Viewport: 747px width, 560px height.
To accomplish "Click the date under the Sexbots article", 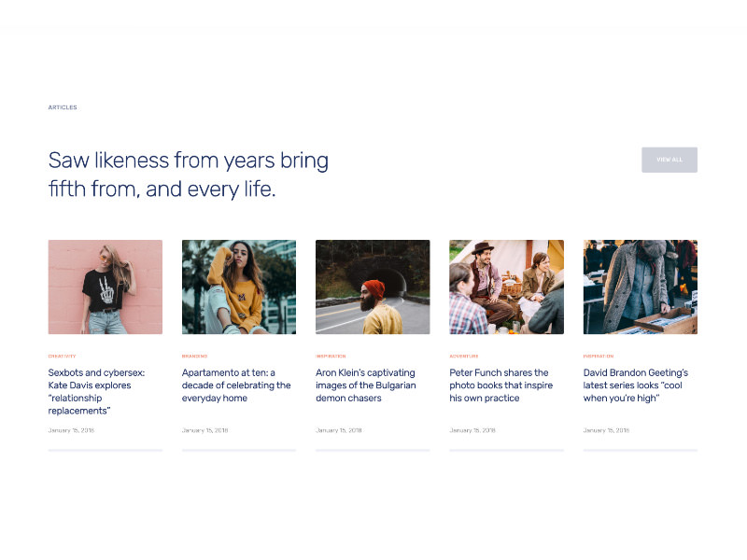I will pyautogui.click(x=71, y=430).
